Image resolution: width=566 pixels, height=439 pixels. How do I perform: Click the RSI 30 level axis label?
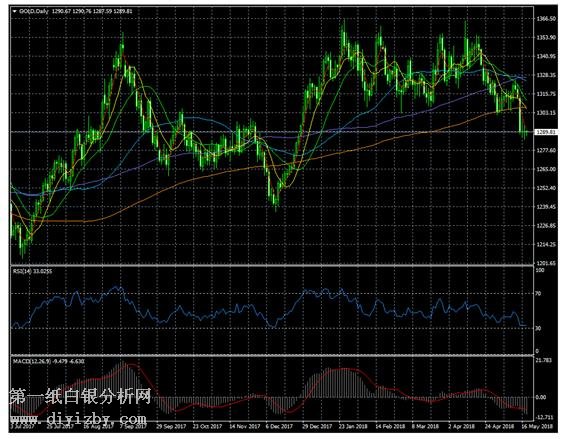[x=538, y=328]
